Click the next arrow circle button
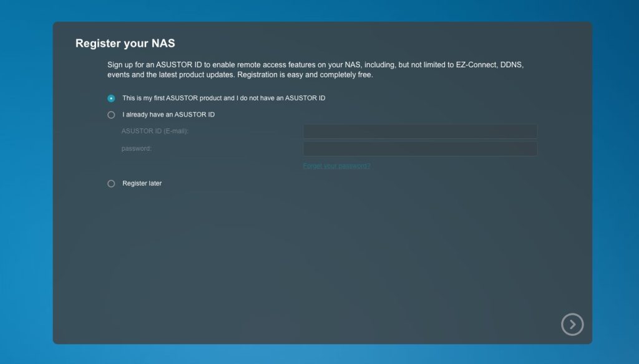The width and height of the screenshot is (639, 364). pyautogui.click(x=572, y=325)
